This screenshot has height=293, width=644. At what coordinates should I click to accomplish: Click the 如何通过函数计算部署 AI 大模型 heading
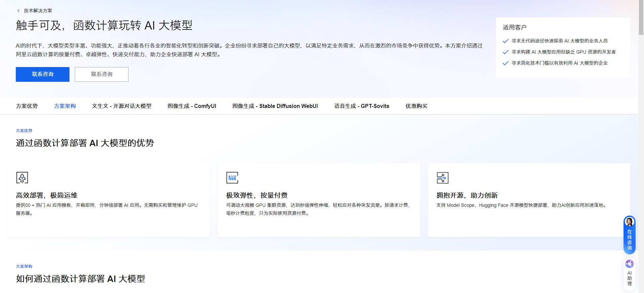coord(81,279)
